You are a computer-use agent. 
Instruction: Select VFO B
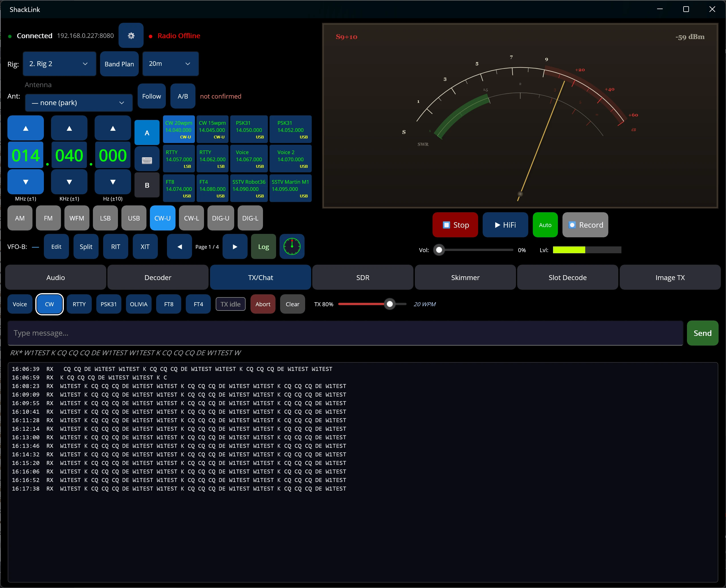click(x=147, y=185)
